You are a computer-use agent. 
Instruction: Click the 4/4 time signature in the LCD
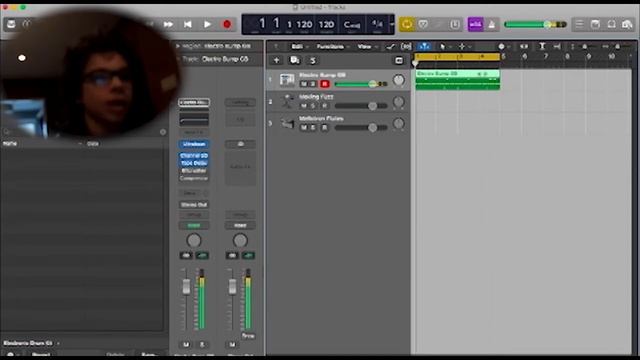pyautogui.click(x=377, y=24)
